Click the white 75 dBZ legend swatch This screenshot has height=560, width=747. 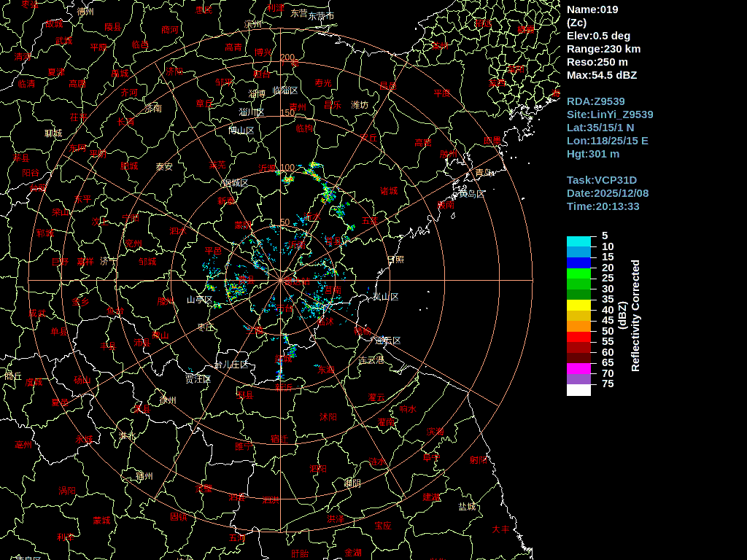[x=578, y=390]
